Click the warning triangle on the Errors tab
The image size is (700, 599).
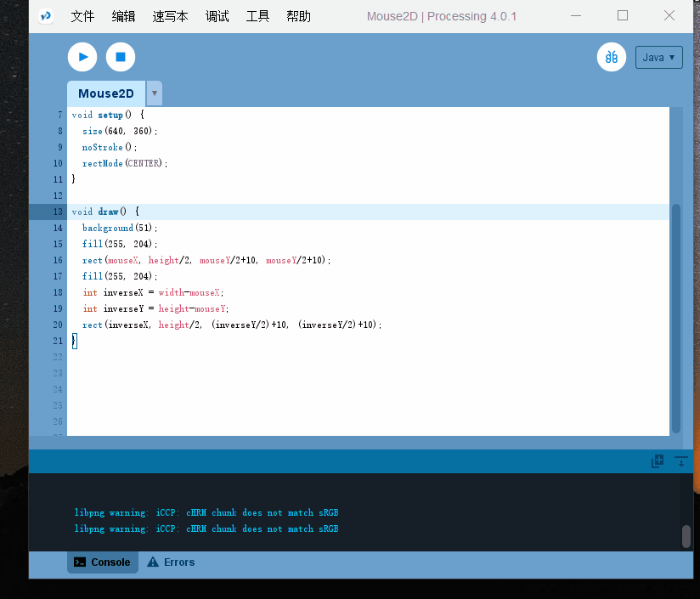[152, 562]
